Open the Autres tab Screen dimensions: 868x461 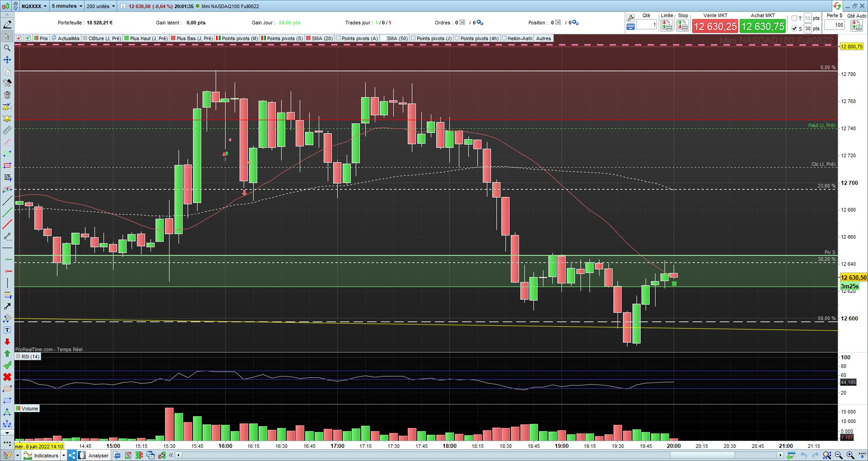pos(543,38)
